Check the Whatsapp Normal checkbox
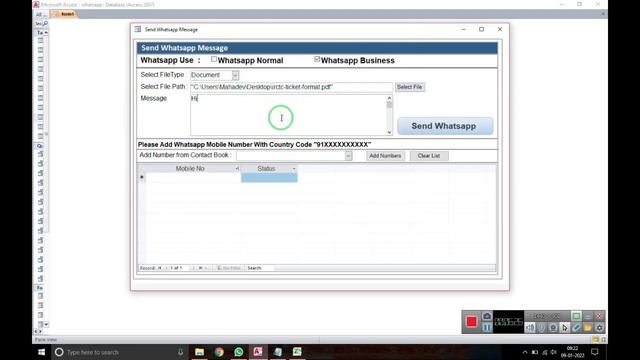The image size is (640, 360). pyautogui.click(x=214, y=59)
